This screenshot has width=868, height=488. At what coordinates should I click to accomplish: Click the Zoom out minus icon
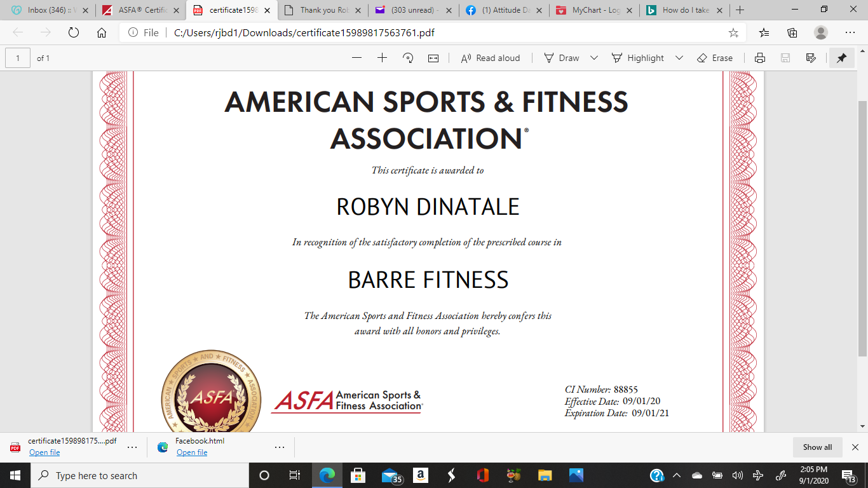(356, 58)
